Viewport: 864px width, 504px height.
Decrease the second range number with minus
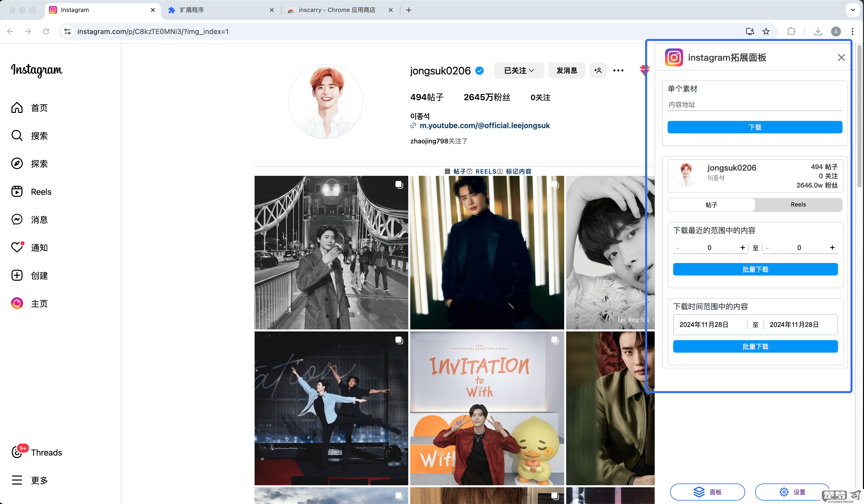pyautogui.click(x=767, y=248)
